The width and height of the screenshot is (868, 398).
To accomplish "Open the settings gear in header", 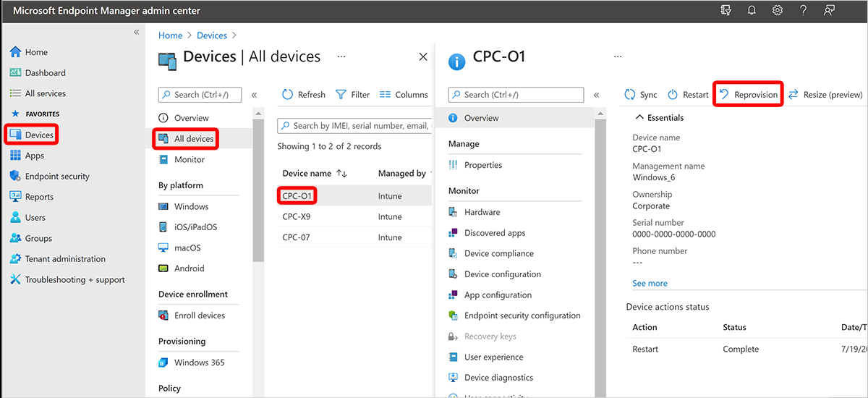I will click(778, 11).
